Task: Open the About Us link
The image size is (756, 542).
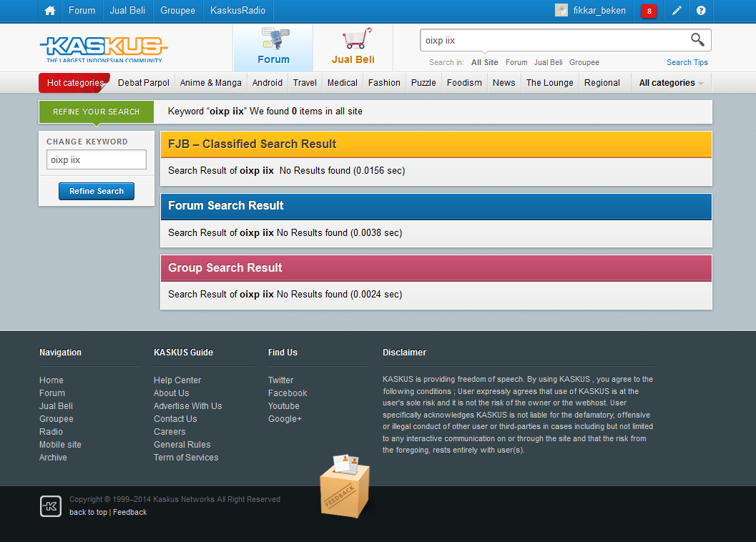Action: (x=171, y=393)
